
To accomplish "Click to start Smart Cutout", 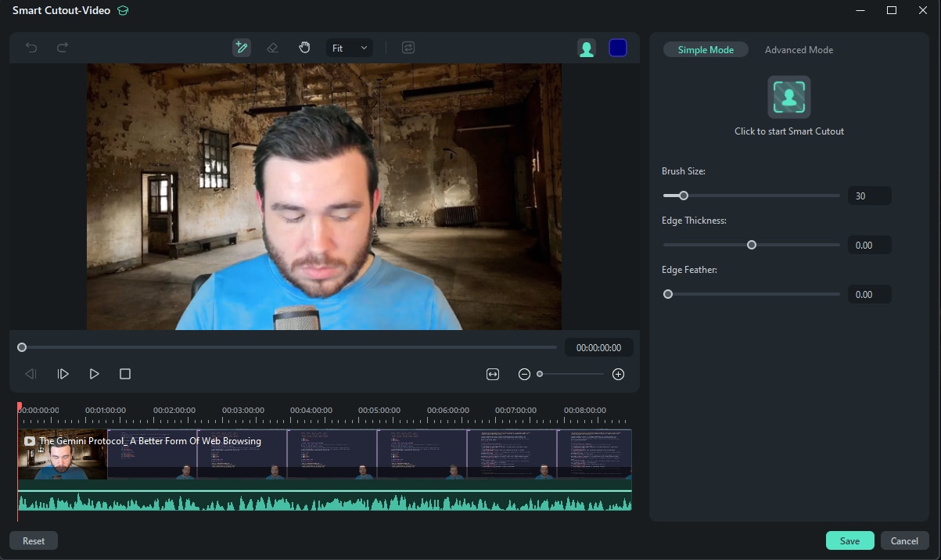I will (788, 96).
